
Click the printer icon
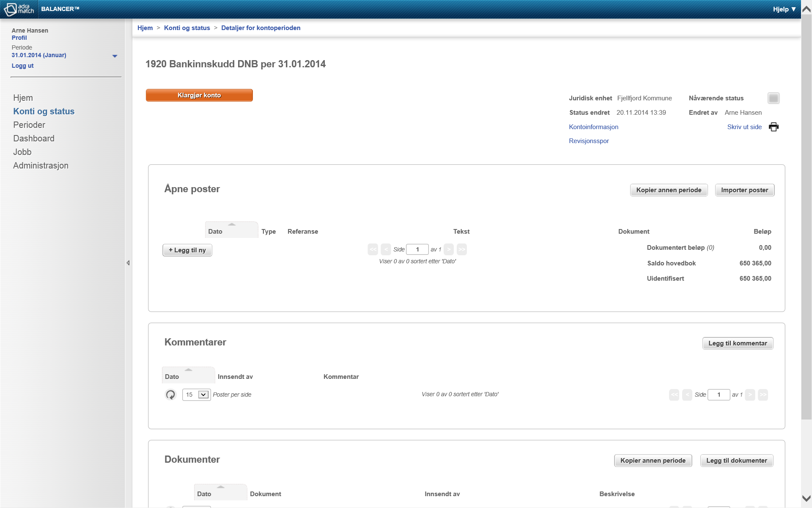[x=774, y=127]
